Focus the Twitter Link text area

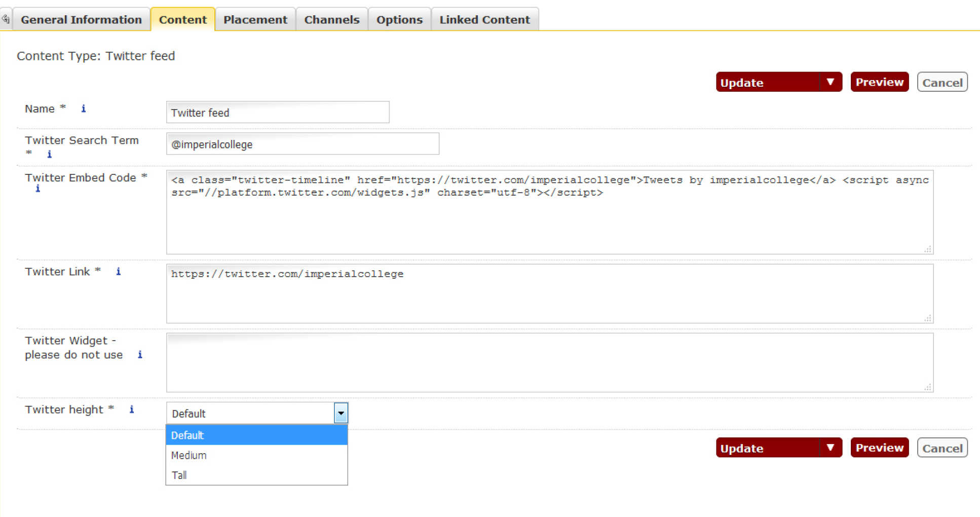coord(549,293)
